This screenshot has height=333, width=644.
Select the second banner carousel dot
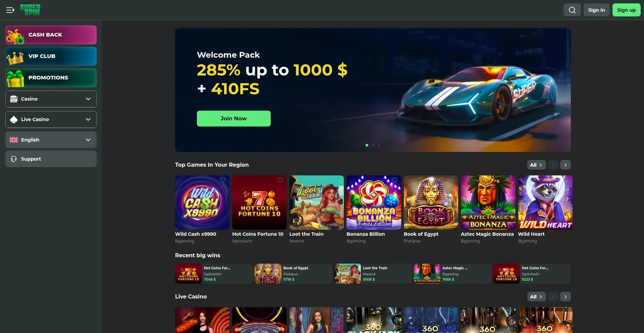373,145
